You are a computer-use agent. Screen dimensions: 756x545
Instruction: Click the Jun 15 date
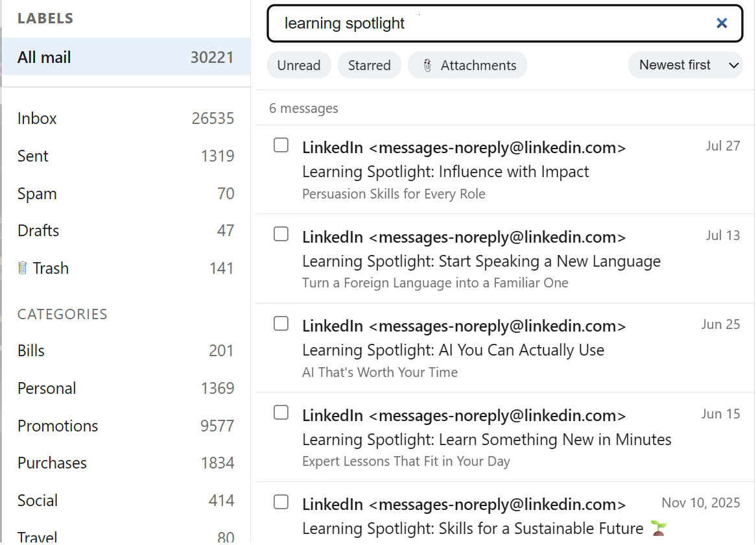pos(720,414)
